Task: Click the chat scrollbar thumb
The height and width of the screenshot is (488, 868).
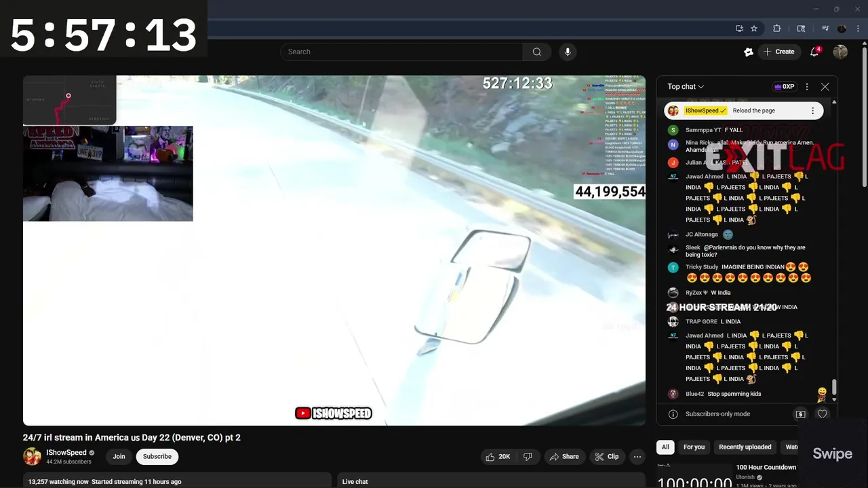Action: tap(834, 386)
